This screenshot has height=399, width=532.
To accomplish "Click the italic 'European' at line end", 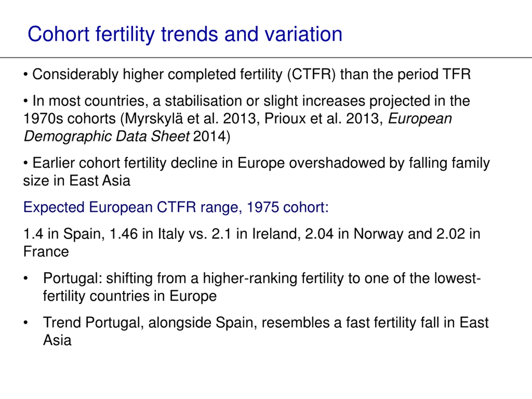I will click(x=420, y=119).
